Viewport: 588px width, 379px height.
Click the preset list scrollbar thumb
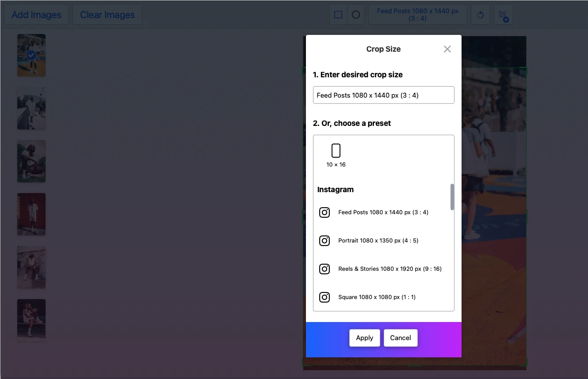(x=452, y=197)
